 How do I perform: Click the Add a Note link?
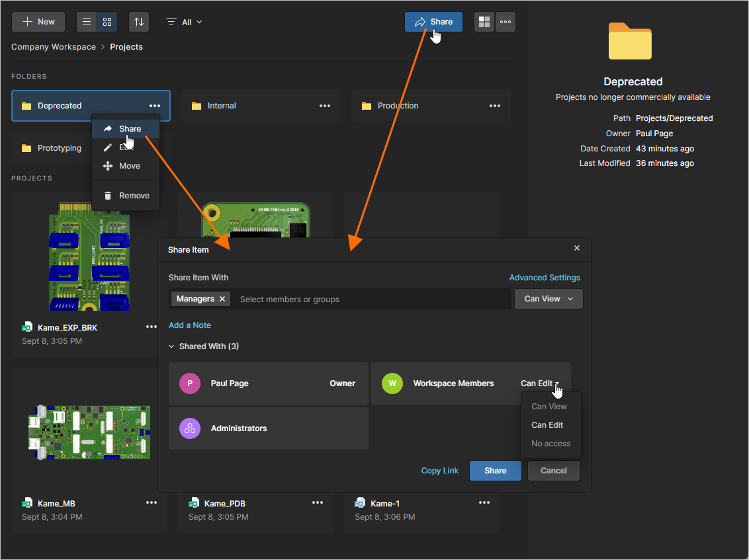coord(190,325)
